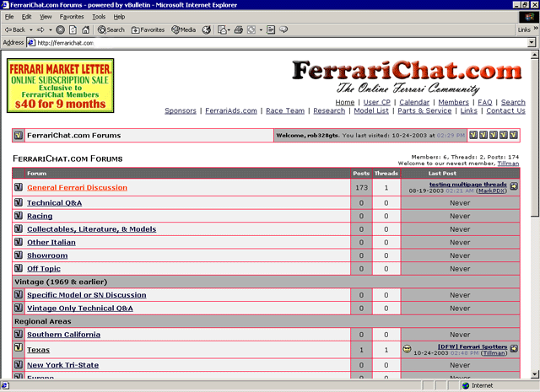Viewport: 540px width, 392px height.
Task: Open the Favorites menu
Action: pyautogui.click(x=72, y=17)
